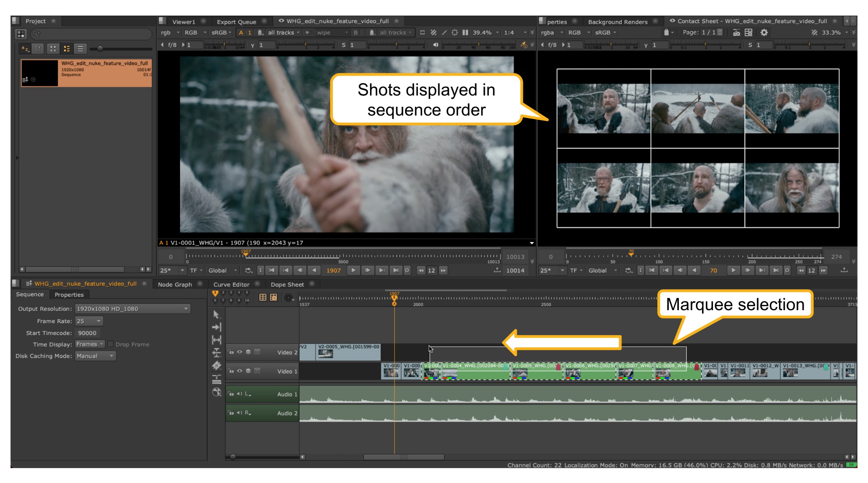This screenshot has width=868, height=483.
Task: Switch to the Properties tab
Action: pyautogui.click(x=69, y=295)
